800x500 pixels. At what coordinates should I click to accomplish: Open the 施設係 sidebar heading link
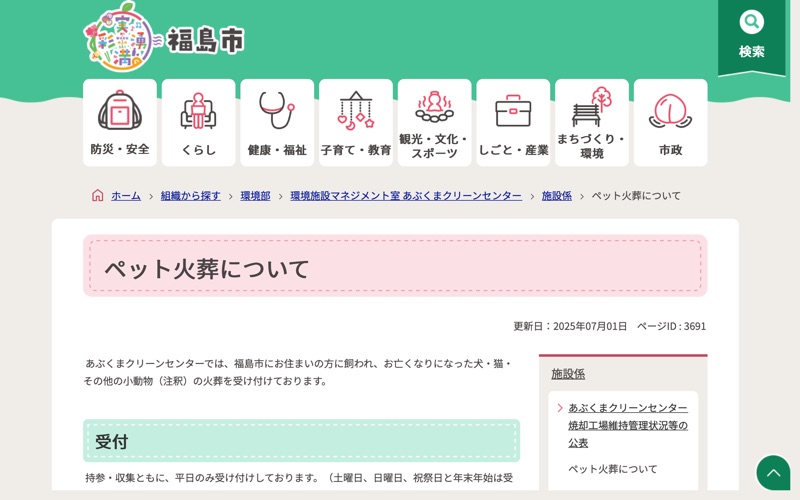coord(568,374)
